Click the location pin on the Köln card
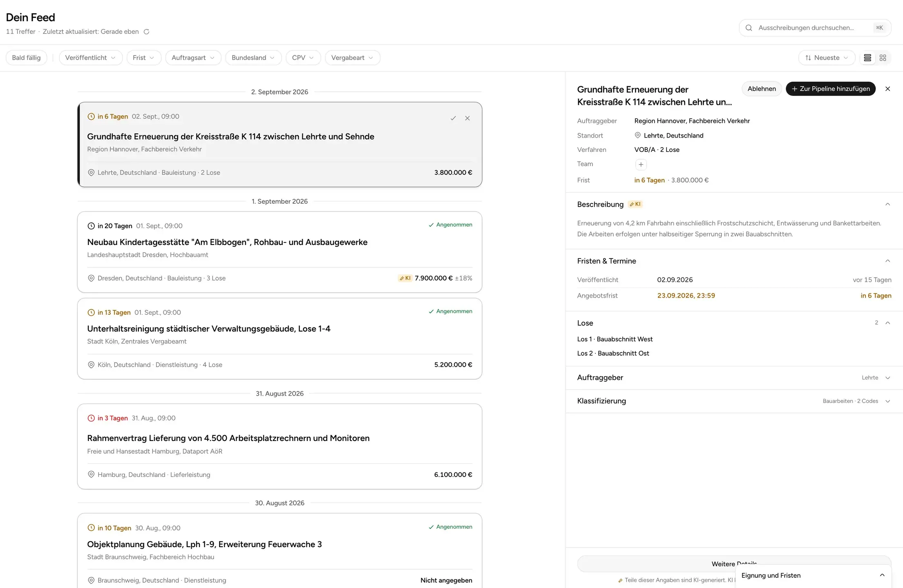Screen dimensions: 903x588 point(91,365)
